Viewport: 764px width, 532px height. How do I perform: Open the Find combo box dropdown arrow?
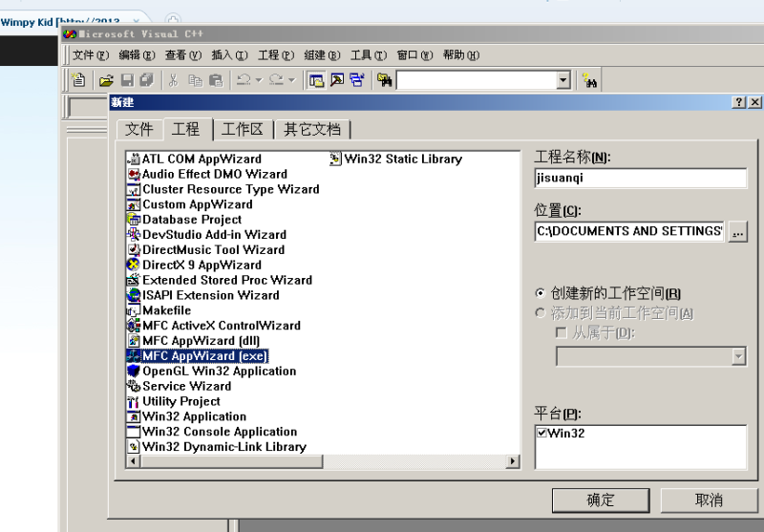(x=563, y=80)
